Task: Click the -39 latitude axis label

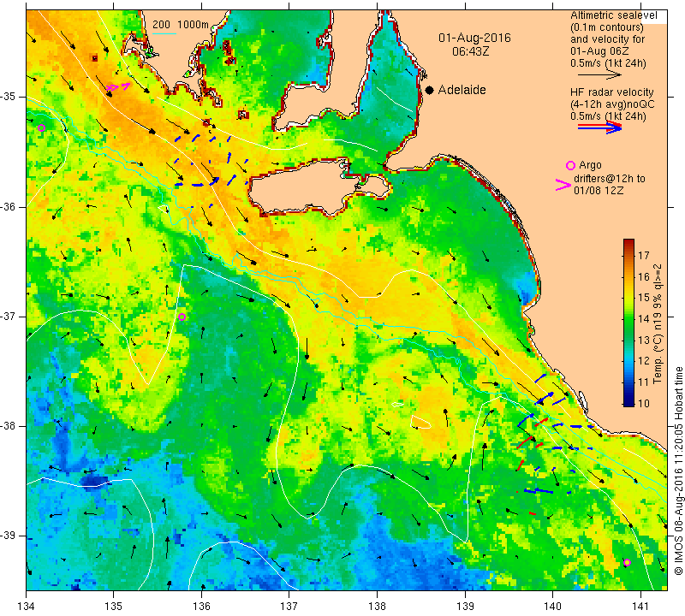Action: click(8, 536)
